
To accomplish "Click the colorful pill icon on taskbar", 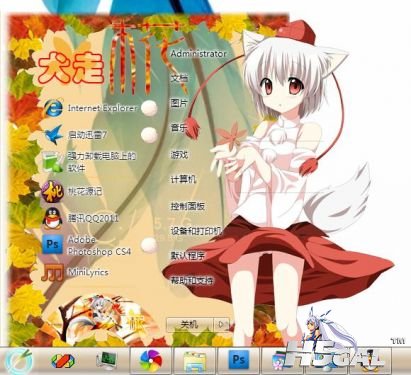I will [63, 361].
